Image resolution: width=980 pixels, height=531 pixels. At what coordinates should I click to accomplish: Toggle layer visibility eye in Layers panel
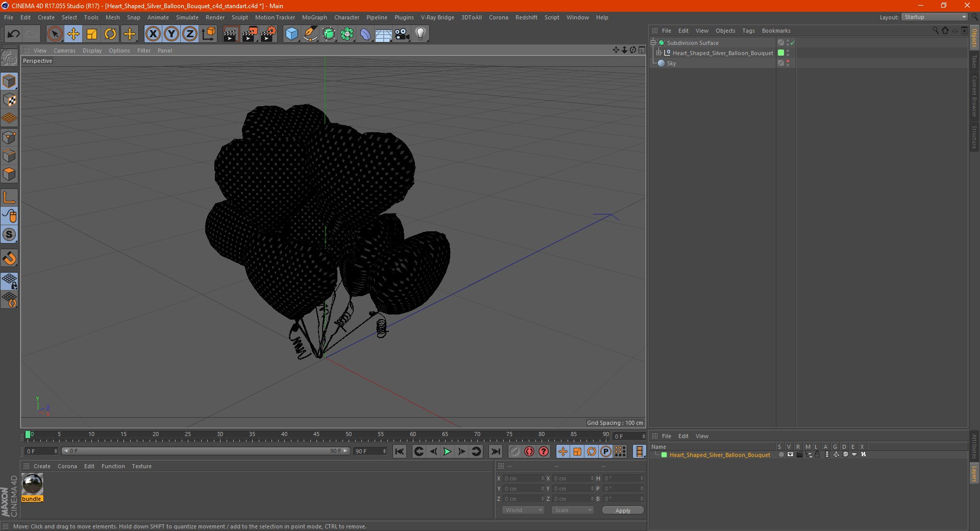coord(790,454)
